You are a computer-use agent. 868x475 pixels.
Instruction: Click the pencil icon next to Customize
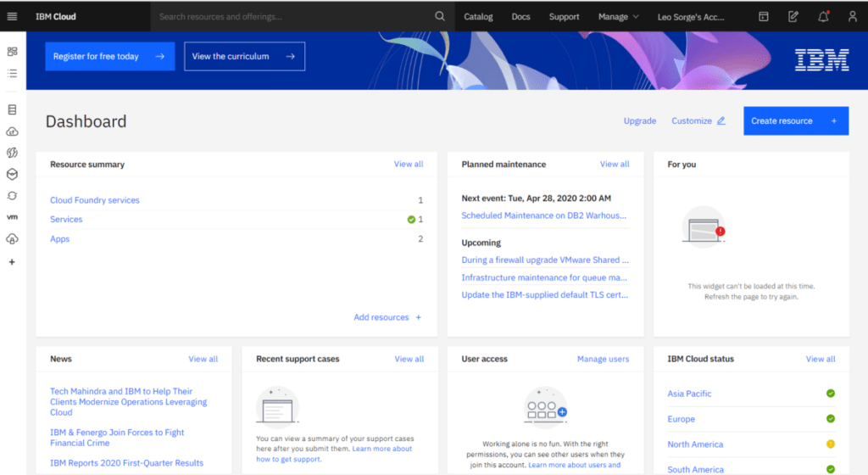721,120
